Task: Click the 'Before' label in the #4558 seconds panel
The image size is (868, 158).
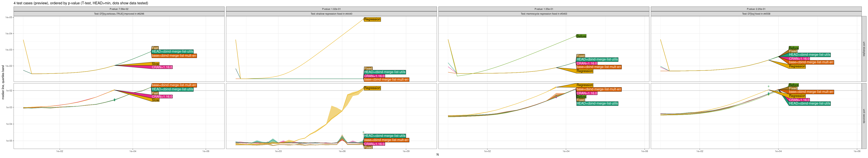Action: [x=794, y=85]
